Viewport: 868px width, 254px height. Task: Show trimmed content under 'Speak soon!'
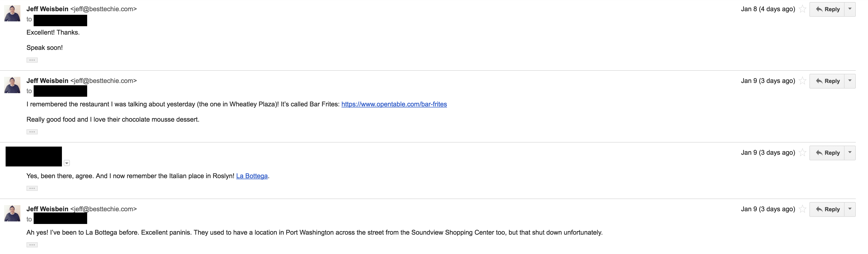pos(32,60)
